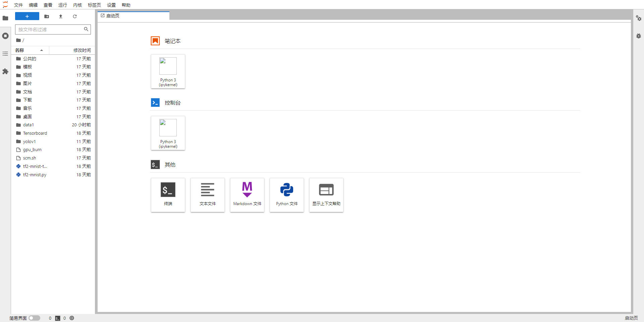Select the 桌面 folder
The image size is (644, 322).
[x=53, y=117]
